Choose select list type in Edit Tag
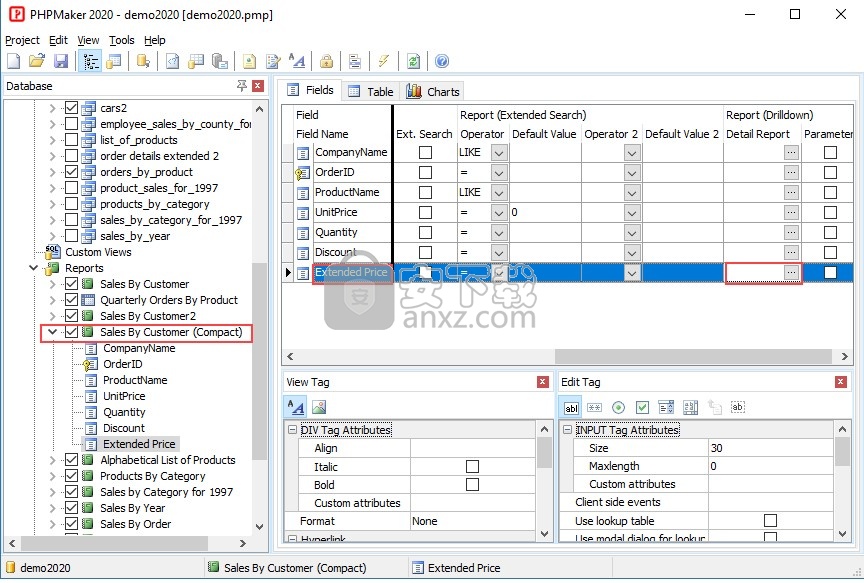This screenshot has height=583, width=864. pyautogui.click(x=666, y=408)
